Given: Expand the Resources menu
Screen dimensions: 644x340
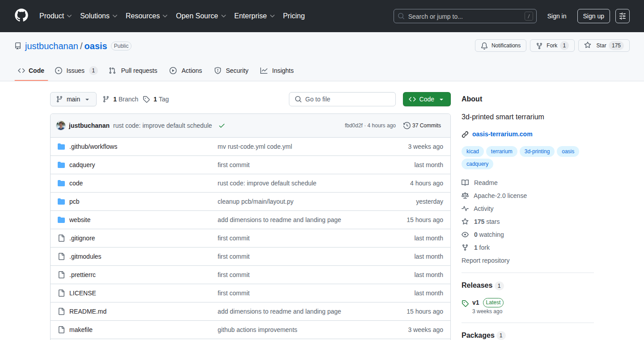Looking at the screenshot, I should click(x=147, y=16).
